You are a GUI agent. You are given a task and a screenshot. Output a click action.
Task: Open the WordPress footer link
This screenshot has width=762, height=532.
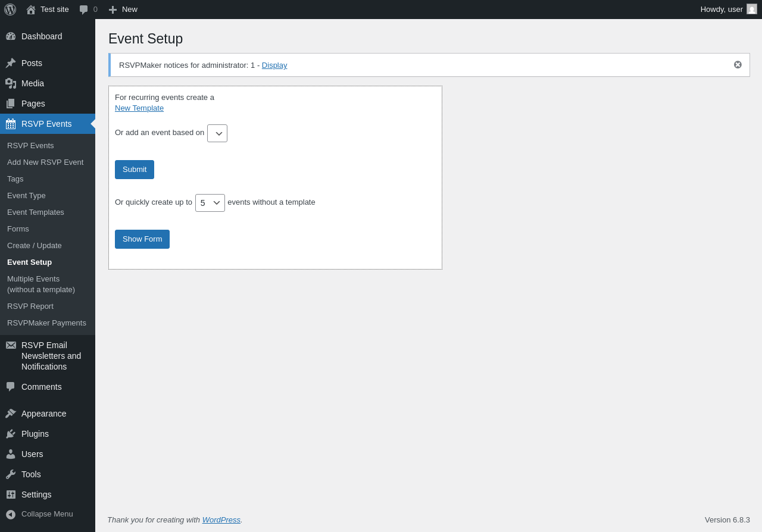(x=221, y=520)
